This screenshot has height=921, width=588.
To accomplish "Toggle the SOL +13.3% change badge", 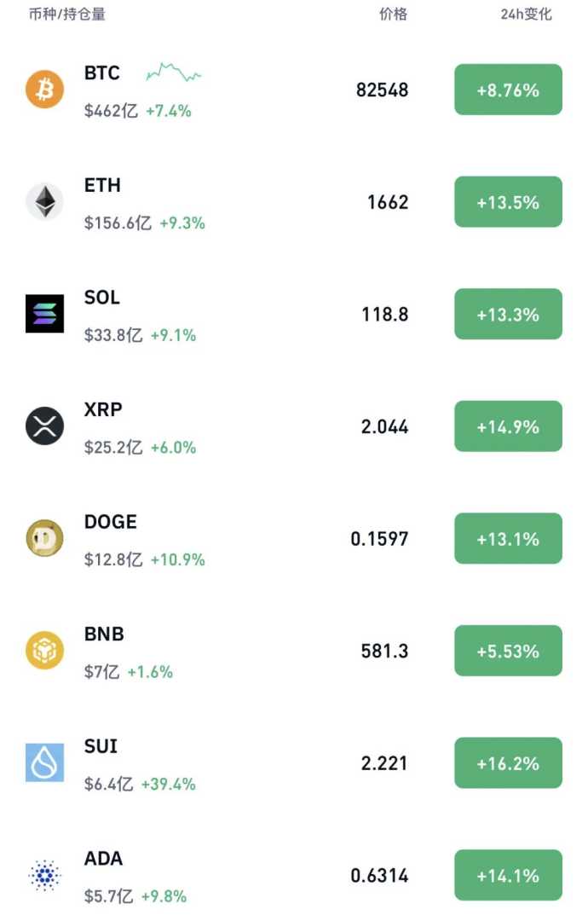I will [x=508, y=315].
